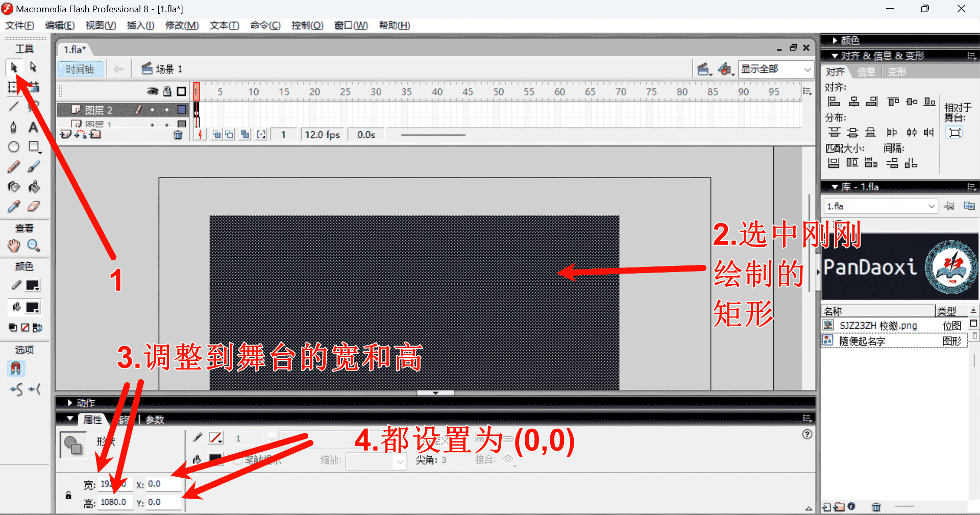Click the Eyedropper tool
980x515 pixels.
pos(14,207)
